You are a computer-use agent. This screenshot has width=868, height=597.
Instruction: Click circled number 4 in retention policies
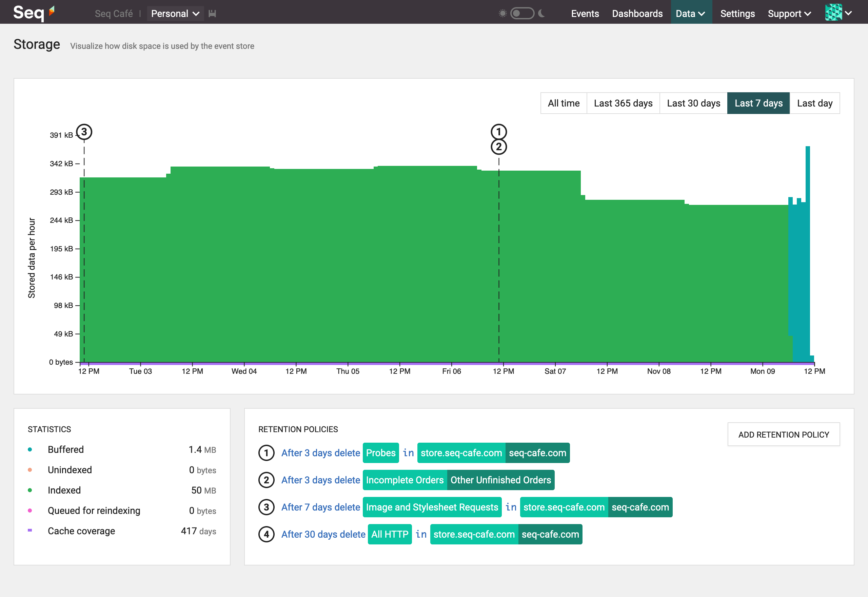pyautogui.click(x=266, y=534)
